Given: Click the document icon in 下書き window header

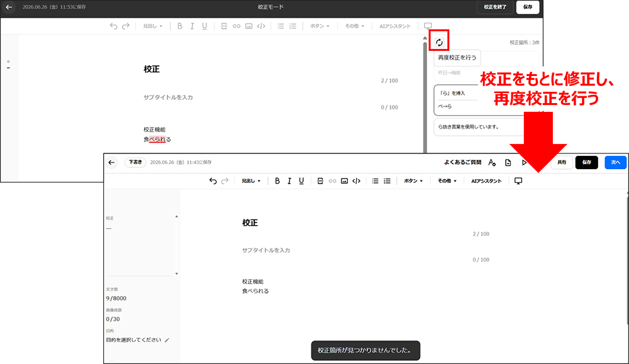Looking at the screenshot, I should click(508, 162).
